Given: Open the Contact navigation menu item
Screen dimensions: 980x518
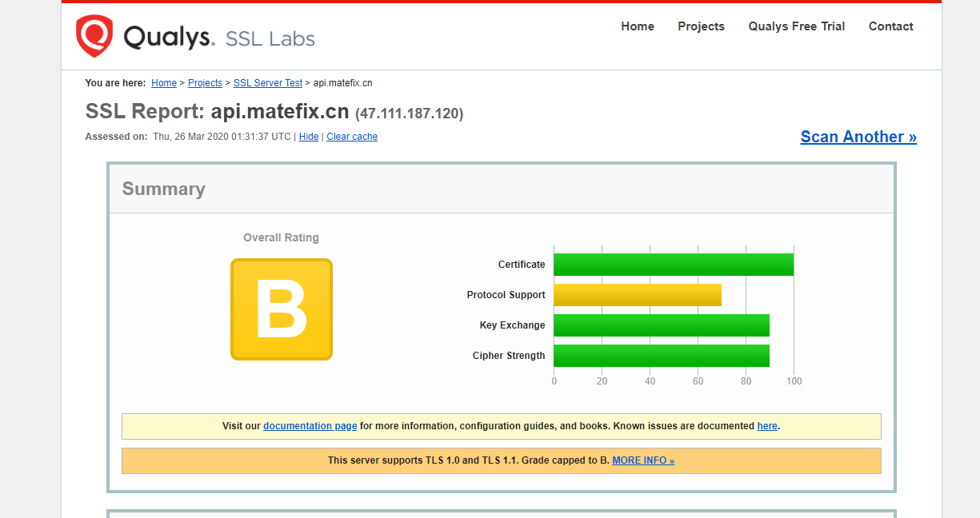Looking at the screenshot, I should pyautogui.click(x=891, y=26).
